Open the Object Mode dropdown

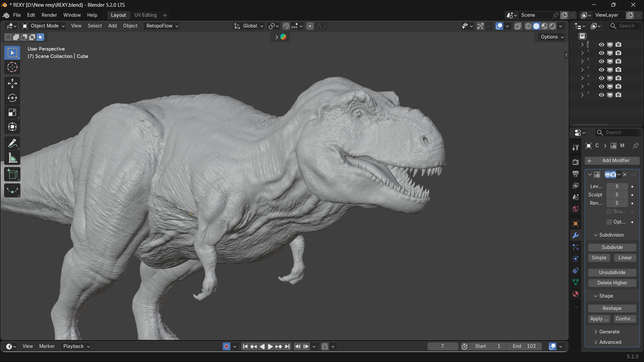click(x=43, y=26)
